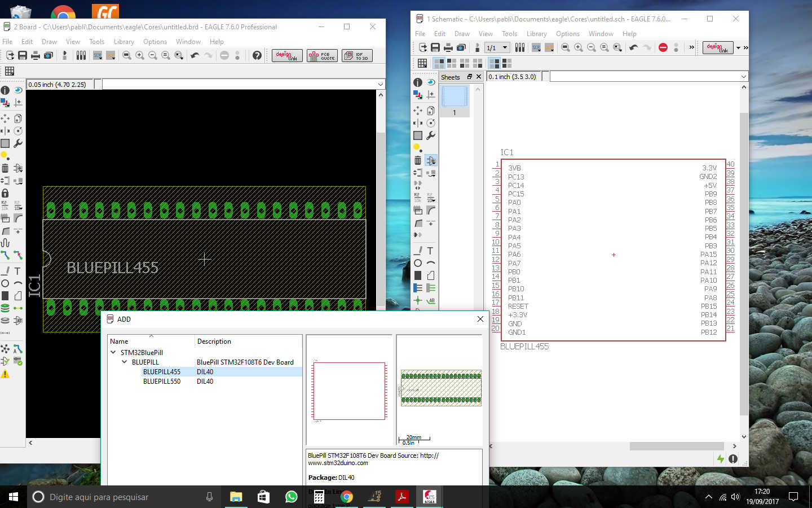This screenshot has width=812, height=508.
Task: Click Save icon in Schematic toolbar
Action: (435, 47)
